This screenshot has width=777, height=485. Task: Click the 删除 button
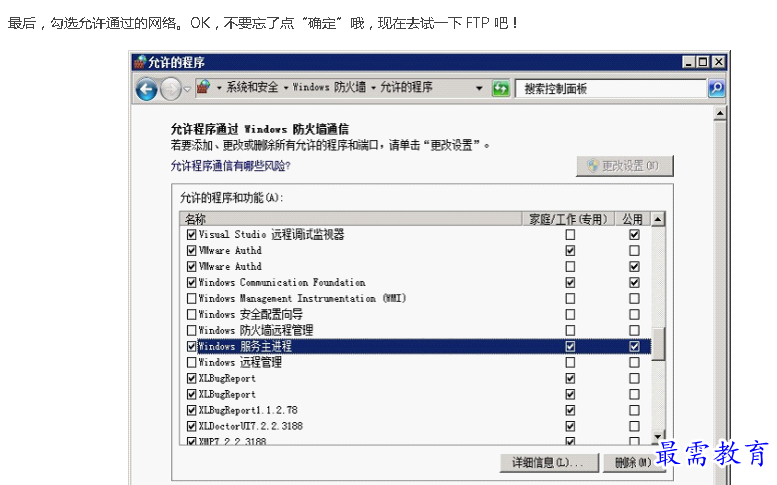(x=633, y=463)
